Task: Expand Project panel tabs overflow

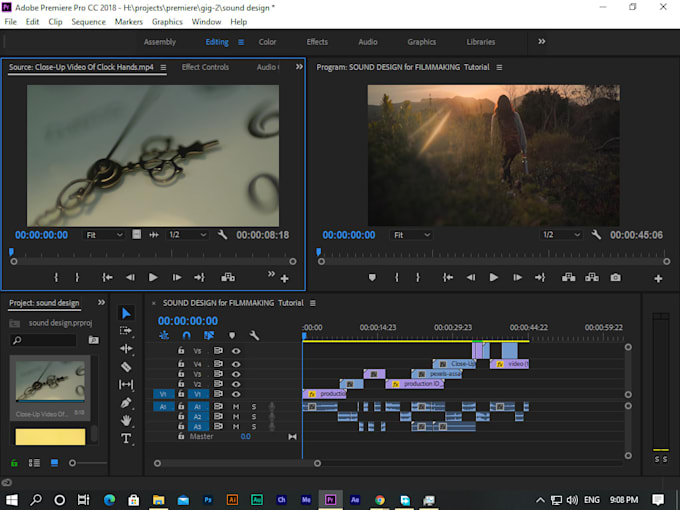Action: click(101, 303)
